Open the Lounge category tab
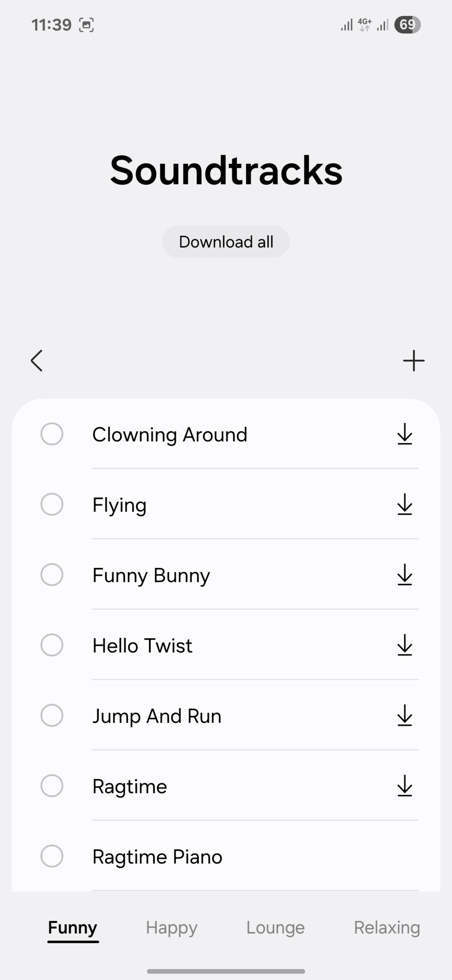Screen dimensions: 452x980 (275, 927)
